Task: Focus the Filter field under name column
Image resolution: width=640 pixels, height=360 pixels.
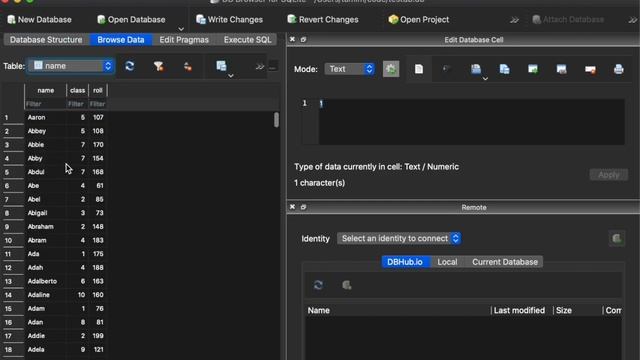Action: point(45,104)
